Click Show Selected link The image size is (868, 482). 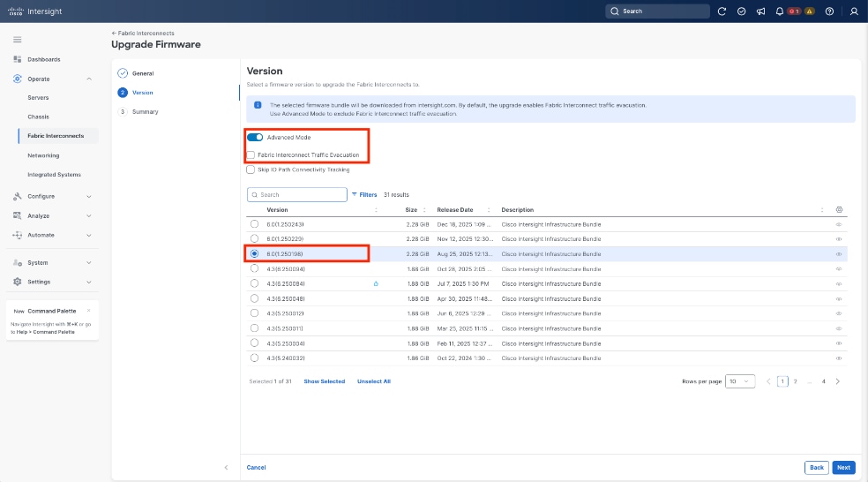[x=325, y=381]
